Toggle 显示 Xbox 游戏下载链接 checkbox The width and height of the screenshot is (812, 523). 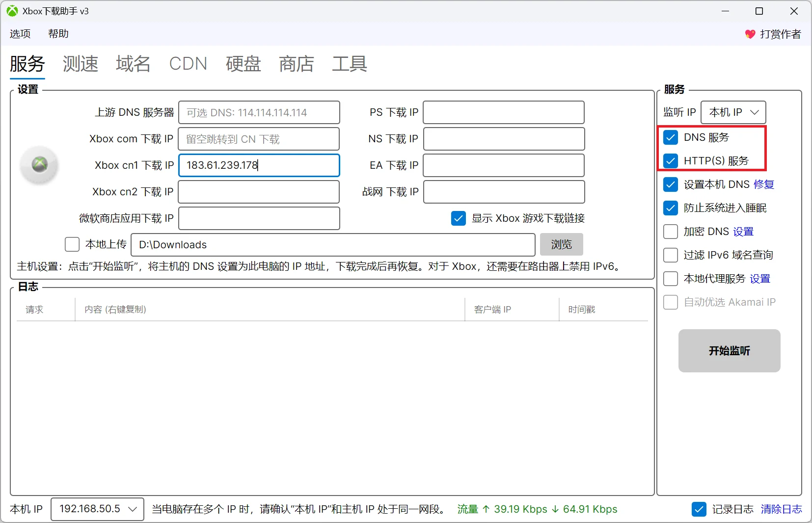click(x=459, y=218)
